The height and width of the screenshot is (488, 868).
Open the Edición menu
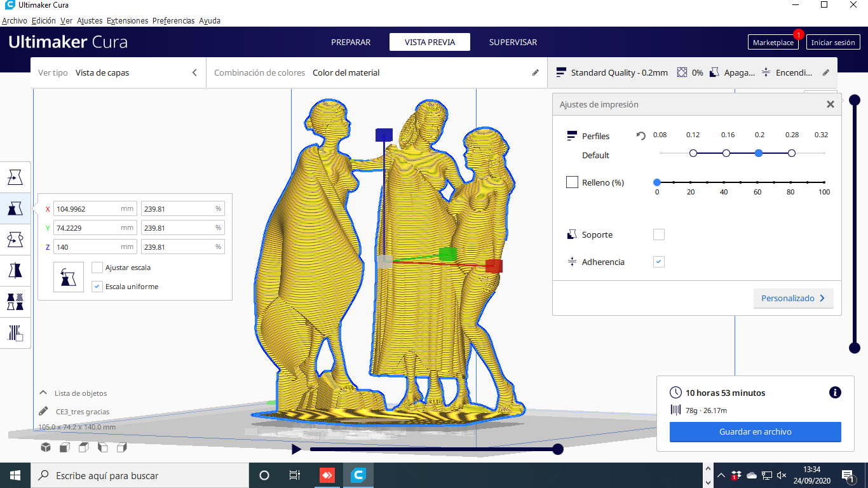tap(44, 21)
